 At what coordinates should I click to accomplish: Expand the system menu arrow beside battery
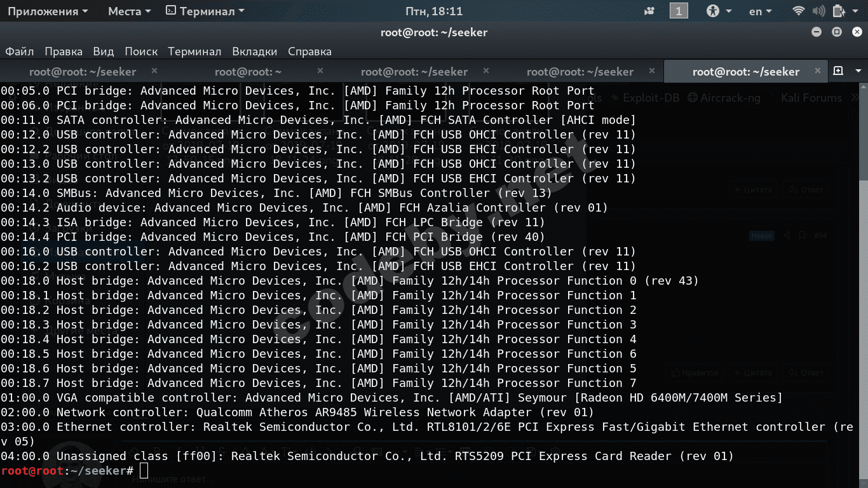tap(855, 11)
